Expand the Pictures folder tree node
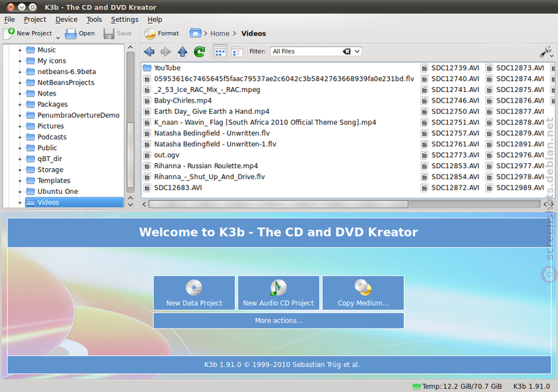Image resolution: width=558 pixels, height=392 pixels. [20, 127]
